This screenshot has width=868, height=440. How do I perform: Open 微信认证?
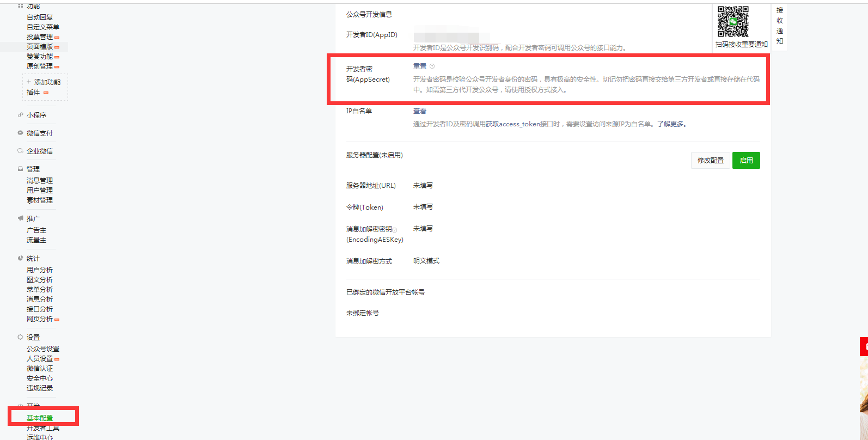(x=40, y=369)
